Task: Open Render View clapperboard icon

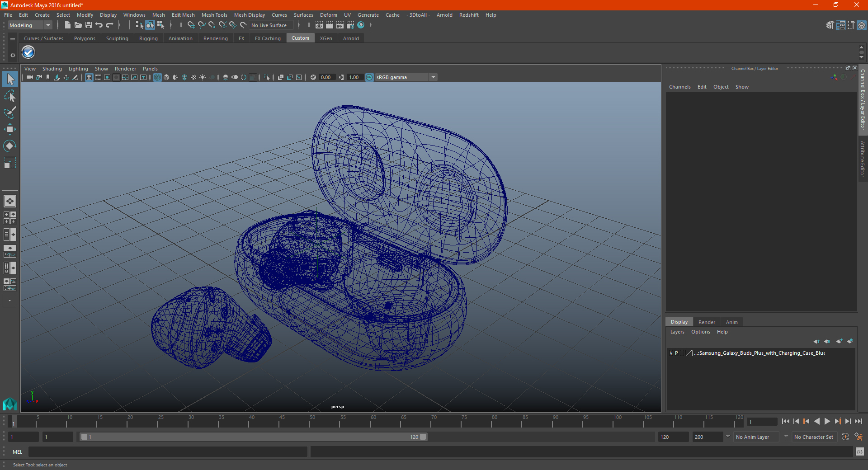Action: 319,25
